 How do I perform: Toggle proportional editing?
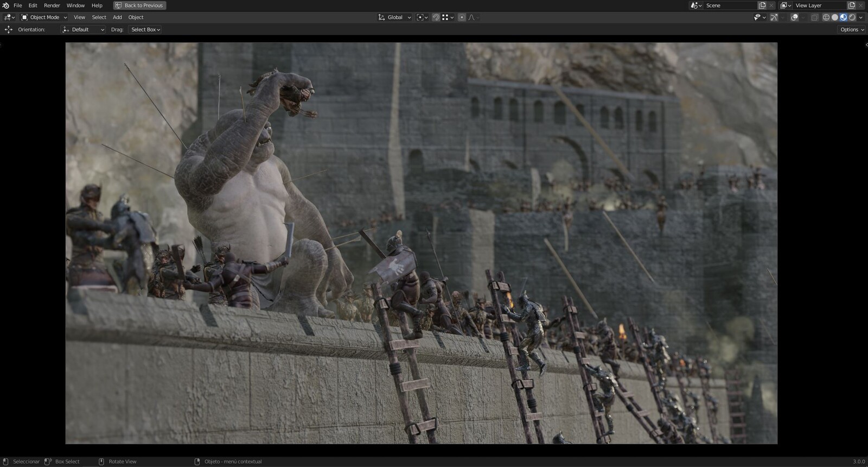[462, 17]
